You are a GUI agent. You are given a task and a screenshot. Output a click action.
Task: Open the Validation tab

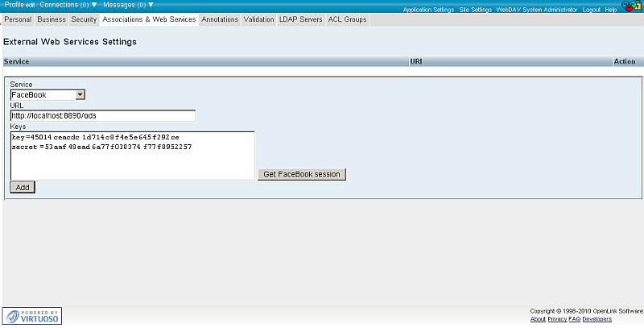tap(259, 19)
